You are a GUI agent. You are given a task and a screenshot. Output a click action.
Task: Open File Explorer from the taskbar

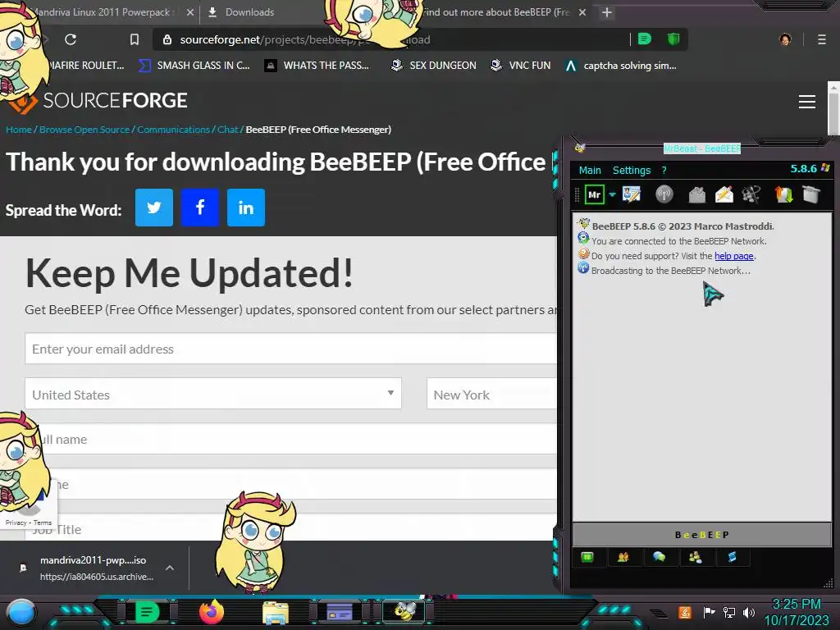(x=276, y=612)
